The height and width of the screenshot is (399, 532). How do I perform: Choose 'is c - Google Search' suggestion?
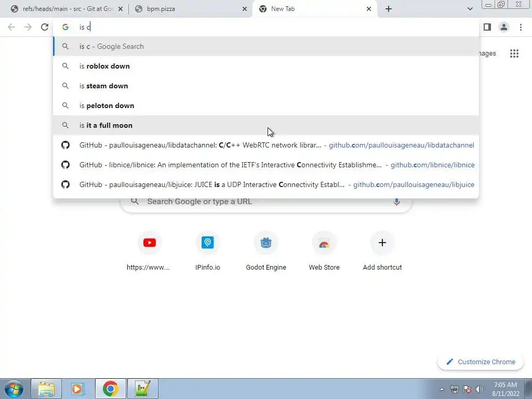266,46
